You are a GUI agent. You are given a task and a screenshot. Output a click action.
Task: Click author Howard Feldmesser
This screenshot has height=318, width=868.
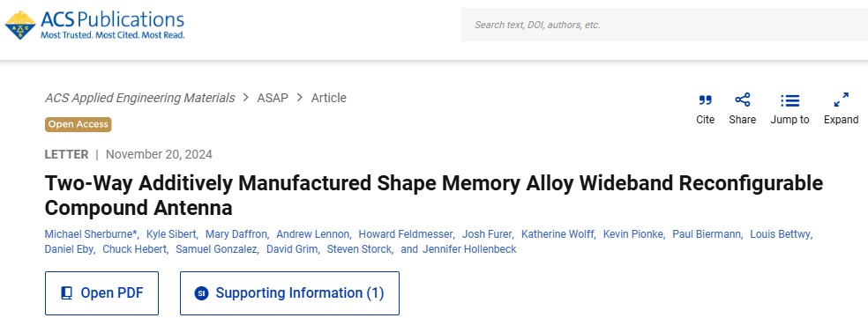click(405, 234)
